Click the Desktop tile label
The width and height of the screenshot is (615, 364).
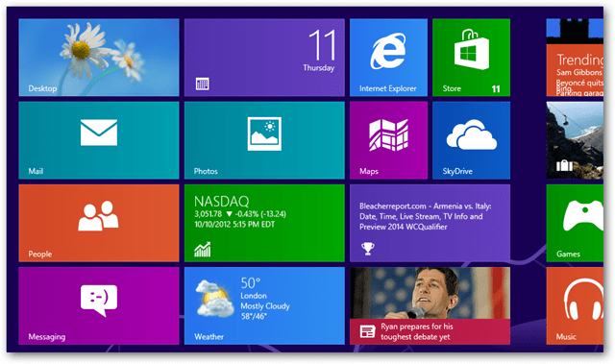[42, 88]
